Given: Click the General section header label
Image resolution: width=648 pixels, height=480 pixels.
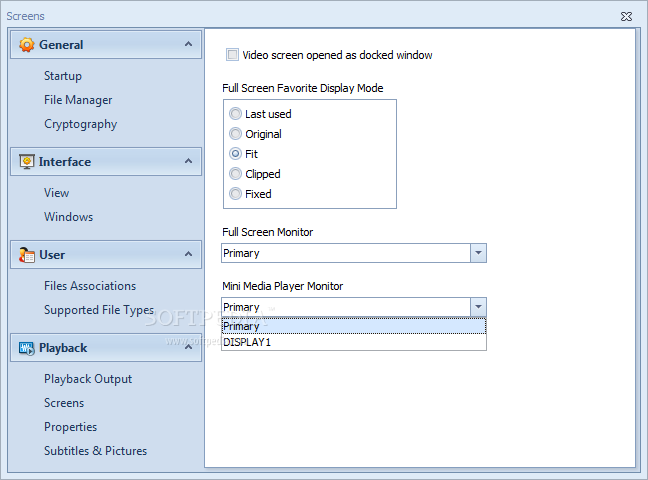Looking at the screenshot, I should pos(61,45).
